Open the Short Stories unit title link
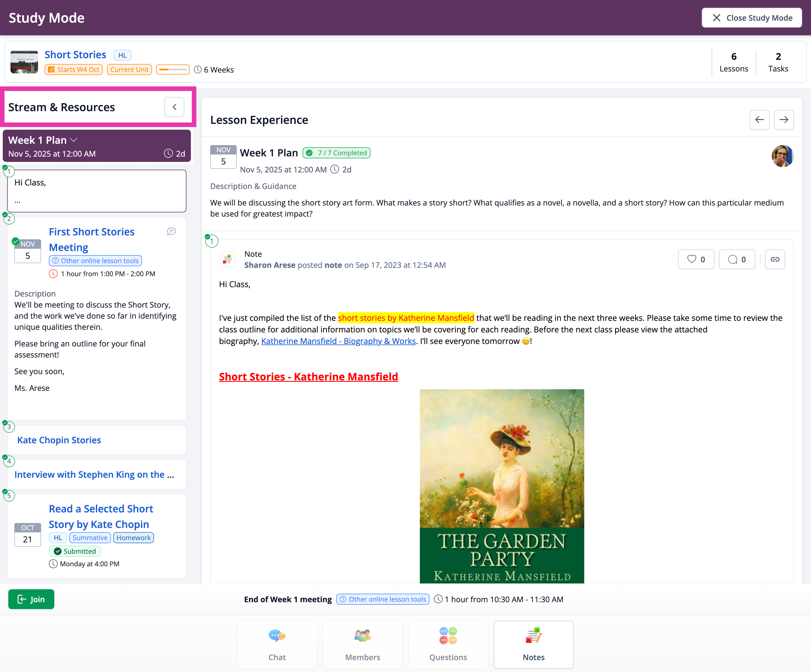 coord(75,55)
